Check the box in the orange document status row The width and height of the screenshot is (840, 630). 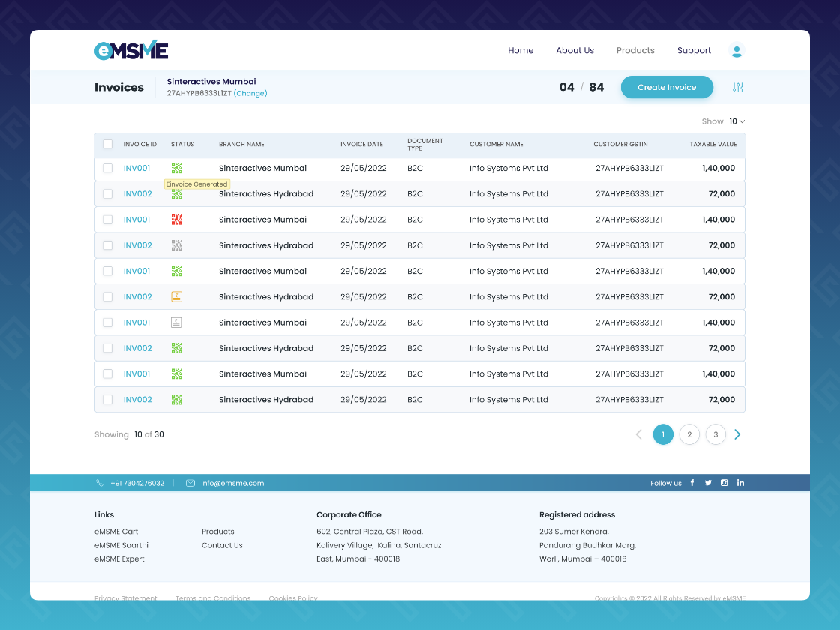[x=108, y=297]
